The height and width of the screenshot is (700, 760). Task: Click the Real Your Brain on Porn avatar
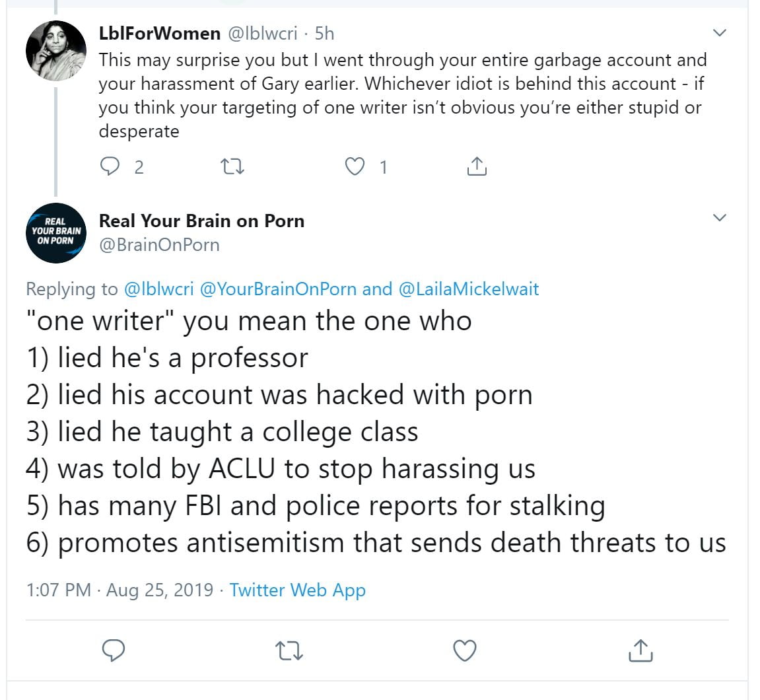pyautogui.click(x=55, y=232)
